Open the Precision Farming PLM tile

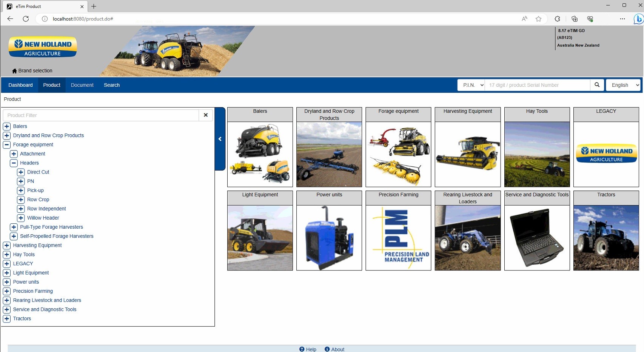[x=398, y=231]
